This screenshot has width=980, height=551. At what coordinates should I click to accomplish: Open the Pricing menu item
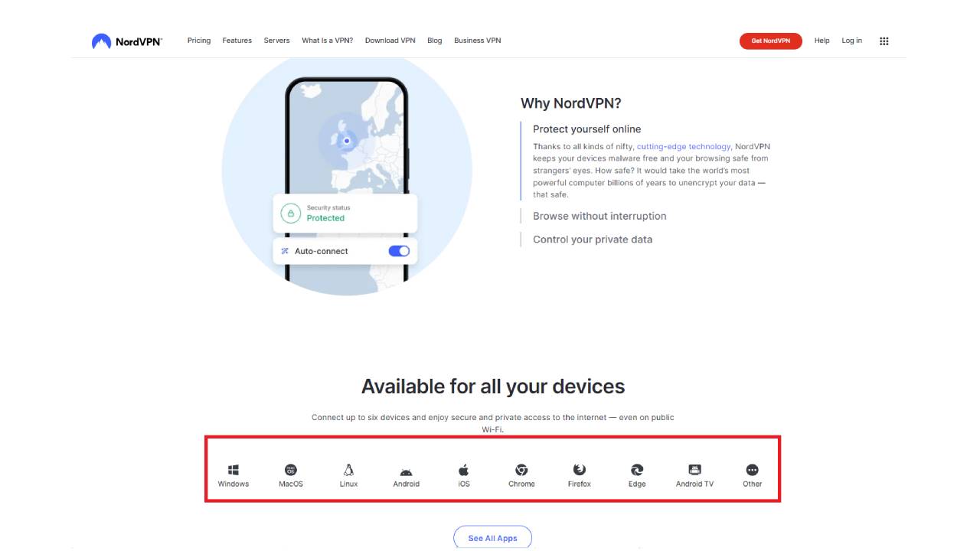point(199,41)
